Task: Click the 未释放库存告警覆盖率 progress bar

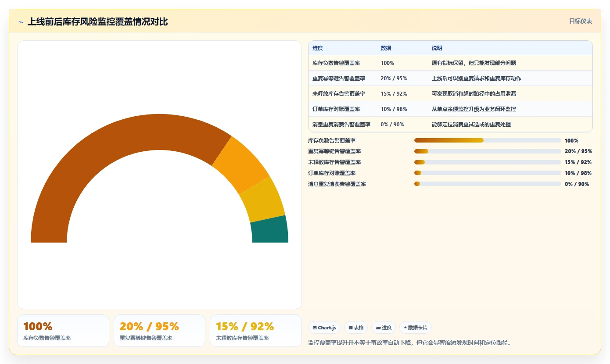Action: pyautogui.click(x=488, y=162)
